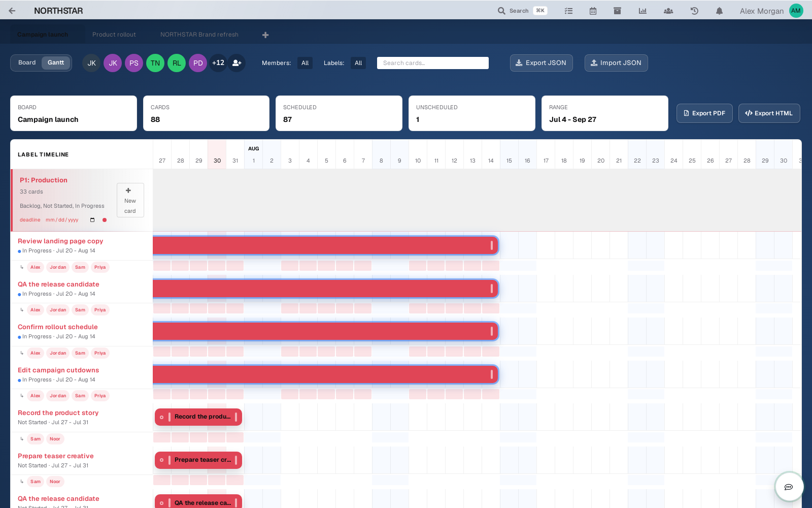Add a new board with plus tab
812x508 pixels.
[x=265, y=35]
